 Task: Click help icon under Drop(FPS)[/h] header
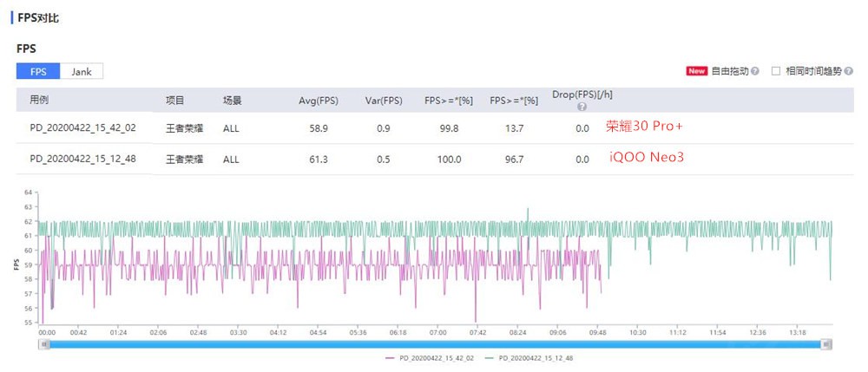582,107
